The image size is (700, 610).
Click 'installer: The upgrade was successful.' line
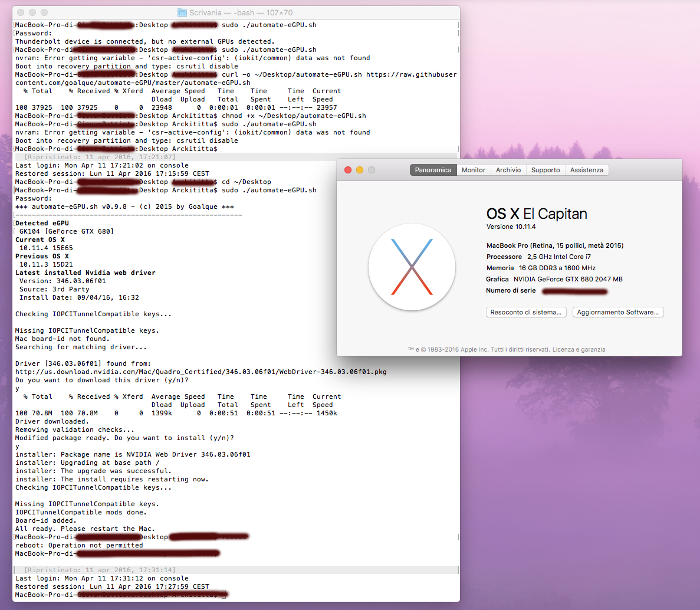click(x=93, y=471)
